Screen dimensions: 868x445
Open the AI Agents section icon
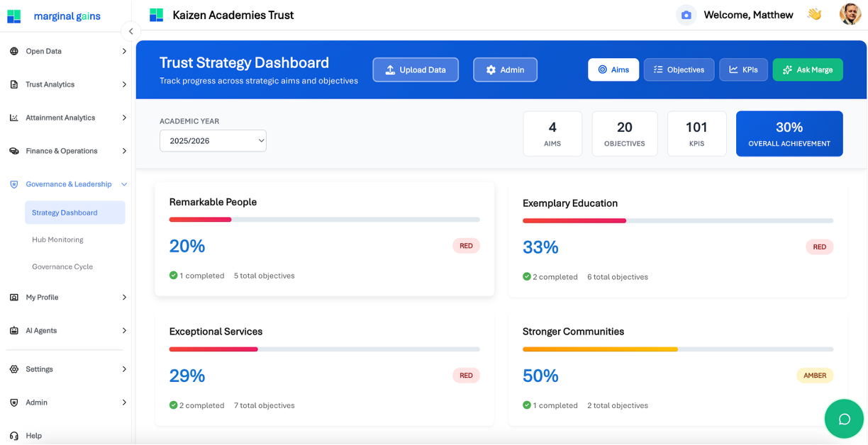tap(14, 330)
